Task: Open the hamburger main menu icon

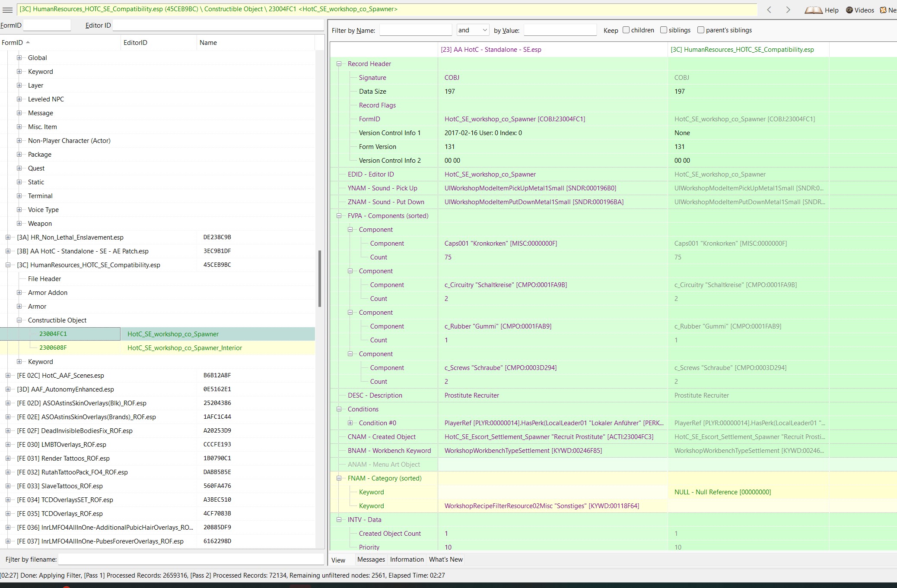Action: 7,9
